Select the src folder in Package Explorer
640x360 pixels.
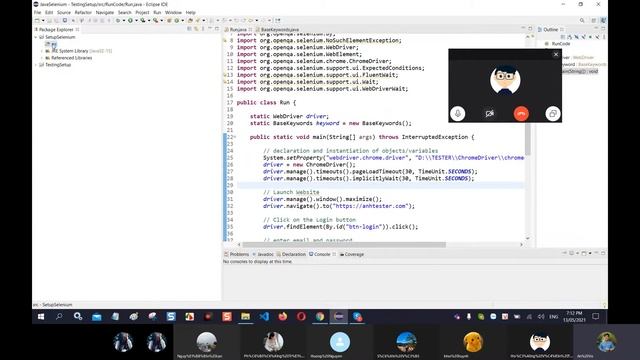point(51,44)
